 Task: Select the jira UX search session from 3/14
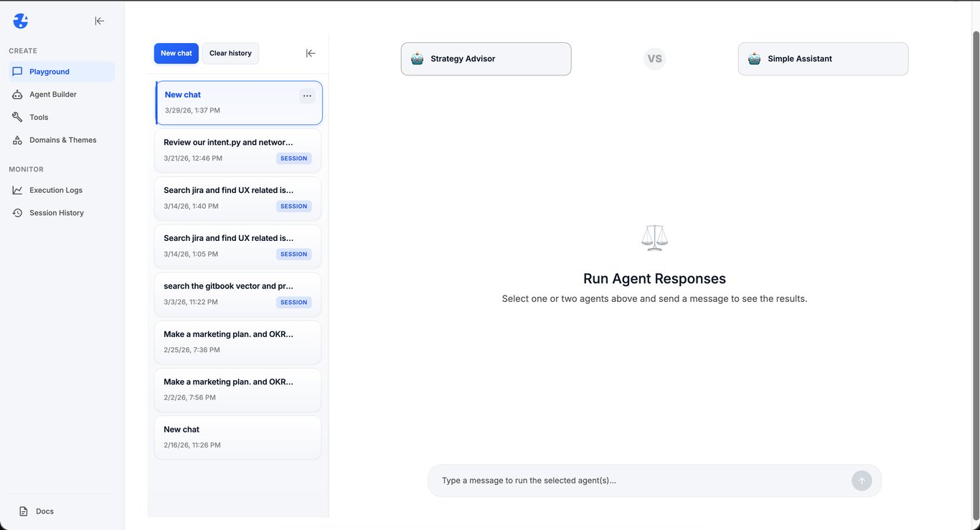(x=237, y=197)
